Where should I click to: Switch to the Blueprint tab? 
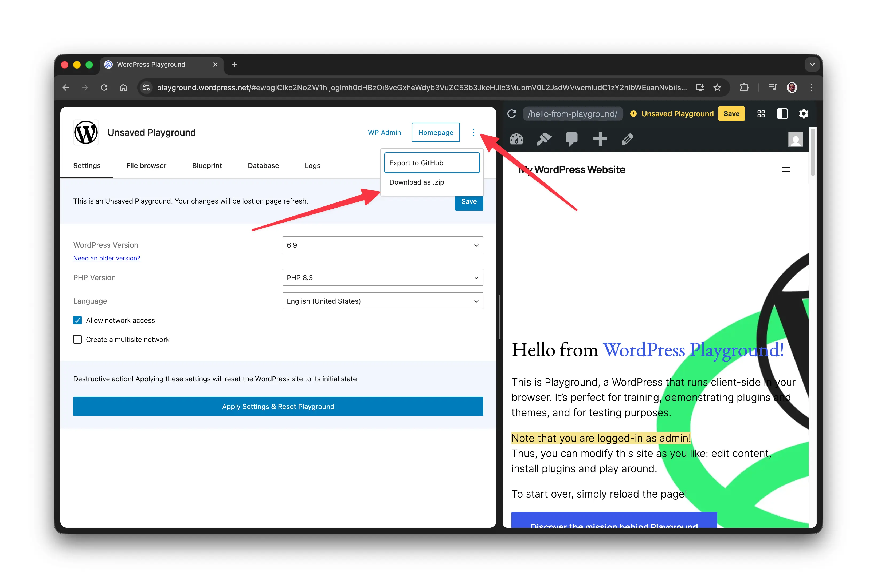pyautogui.click(x=207, y=166)
